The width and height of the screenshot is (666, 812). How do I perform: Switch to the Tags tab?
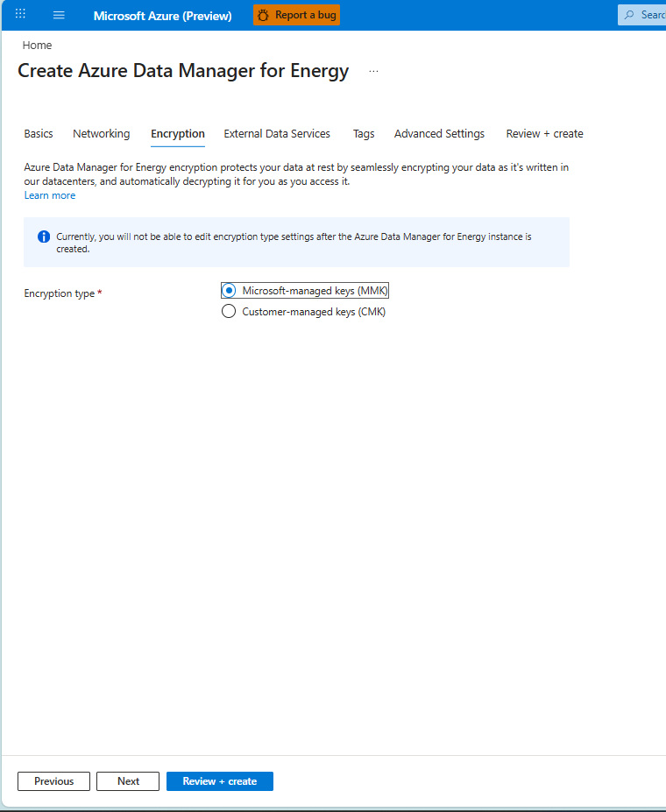click(364, 134)
